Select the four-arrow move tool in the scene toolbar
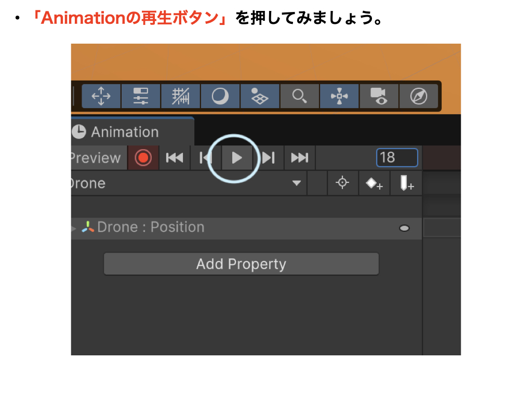This screenshot has width=532, height=399. pyautogui.click(x=101, y=97)
